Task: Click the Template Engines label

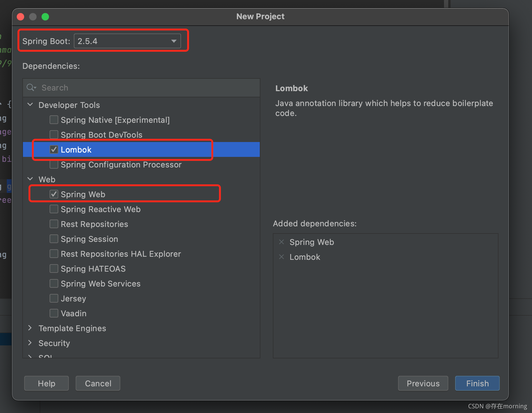Action: [72, 328]
